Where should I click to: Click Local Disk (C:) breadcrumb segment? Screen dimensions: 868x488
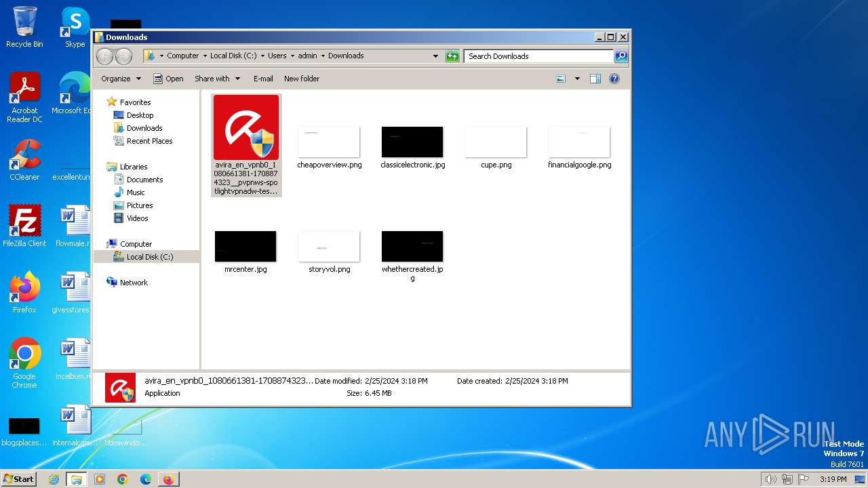(x=233, y=56)
